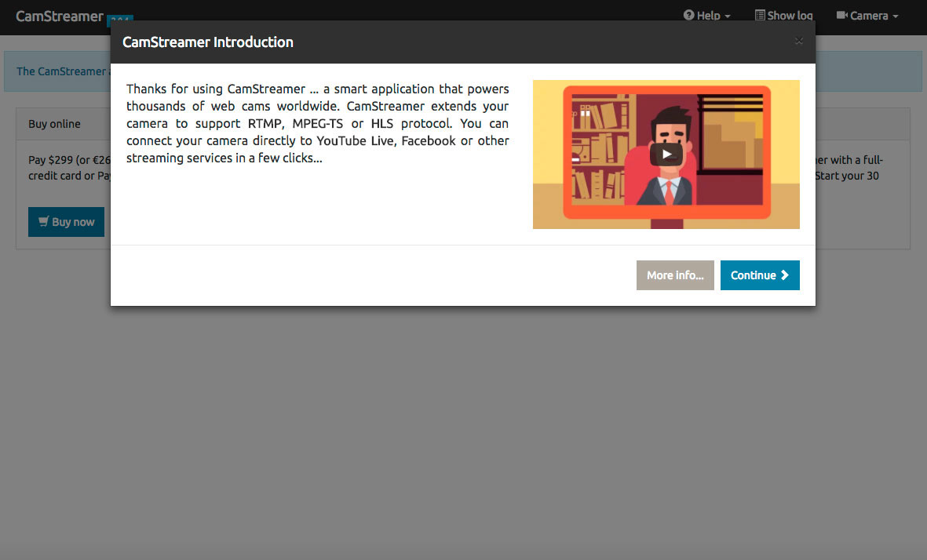Click the Show log list icon
This screenshot has height=560, width=927.
click(760, 16)
